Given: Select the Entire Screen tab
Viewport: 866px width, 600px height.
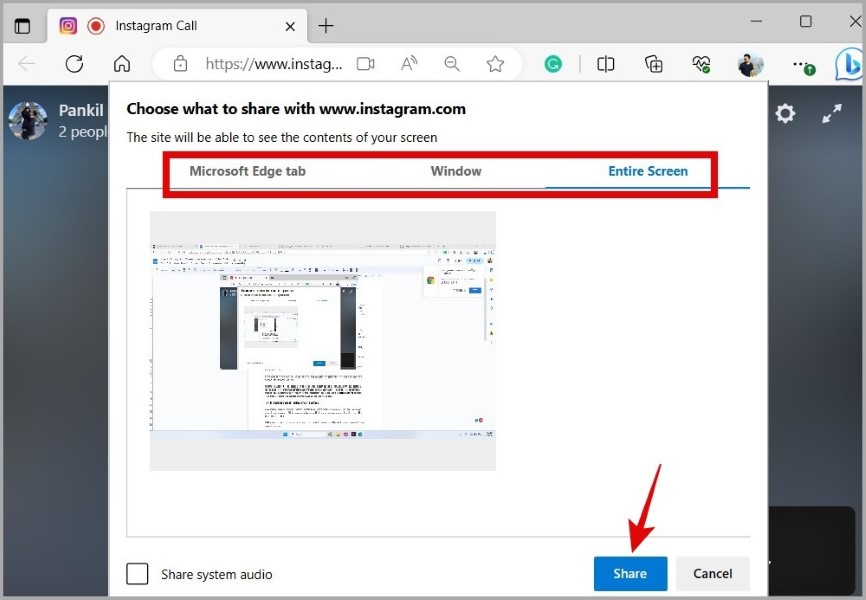Looking at the screenshot, I should point(648,171).
